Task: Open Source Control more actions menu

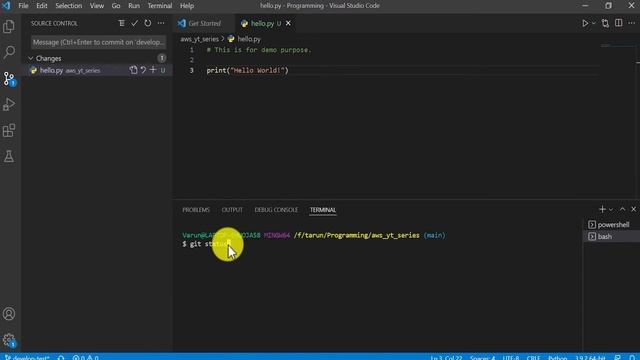Action: pyautogui.click(x=161, y=23)
